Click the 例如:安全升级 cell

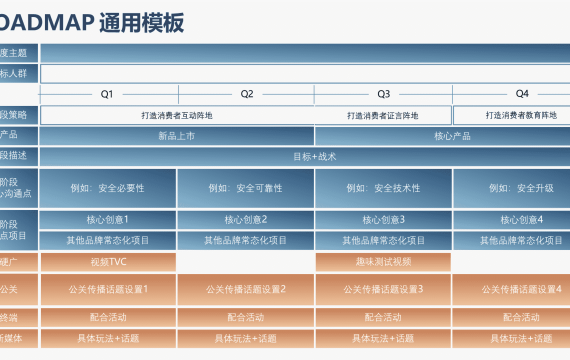[x=512, y=188]
